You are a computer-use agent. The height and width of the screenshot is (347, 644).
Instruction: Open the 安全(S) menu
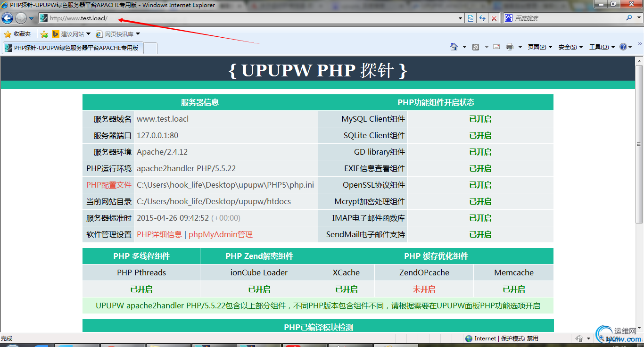pyautogui.click(x=570, y=47)
